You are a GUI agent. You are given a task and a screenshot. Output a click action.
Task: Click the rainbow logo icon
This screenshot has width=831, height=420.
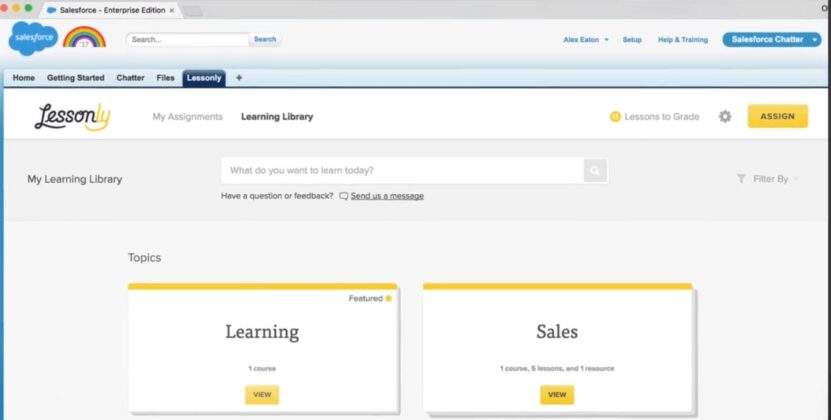[84, 37]
